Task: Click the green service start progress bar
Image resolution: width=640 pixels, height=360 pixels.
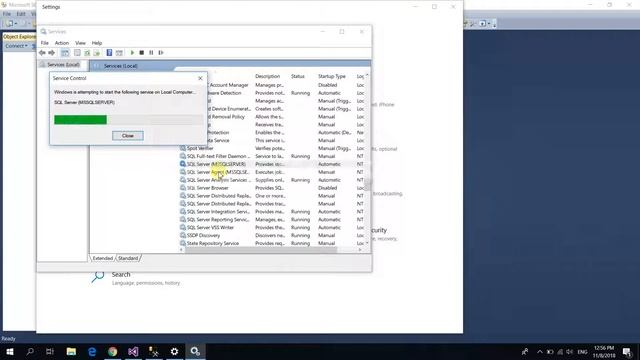Action: tap(80, 120)
